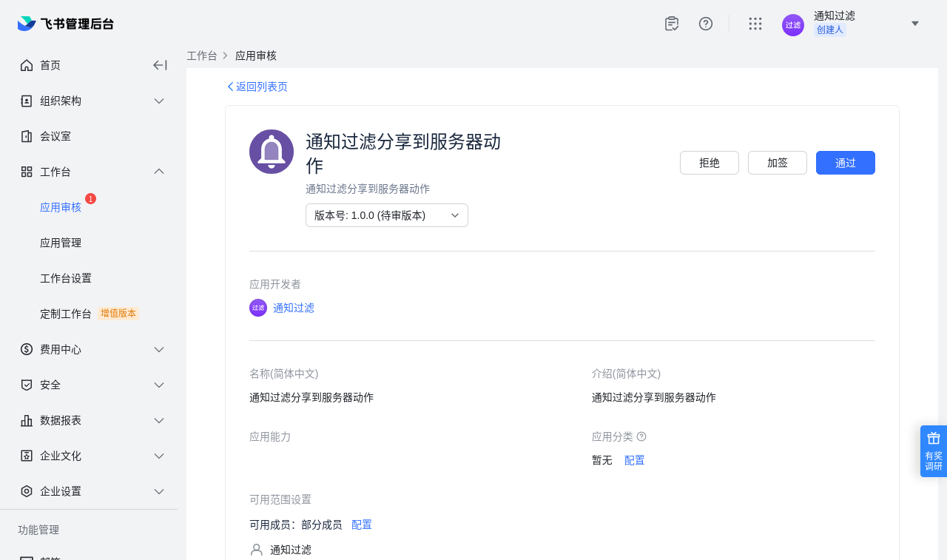947x560 pixels.
Task: Click the 可用范围设置 label
Action: coord(280,499)
